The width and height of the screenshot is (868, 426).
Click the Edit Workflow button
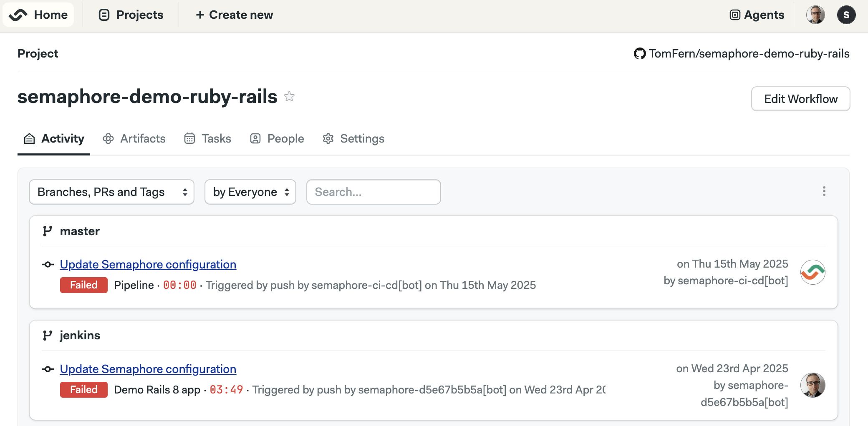point(800,99)
